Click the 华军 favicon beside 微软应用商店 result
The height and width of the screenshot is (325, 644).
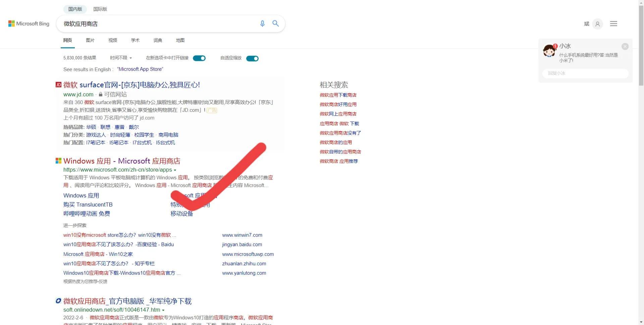point(58,301)
